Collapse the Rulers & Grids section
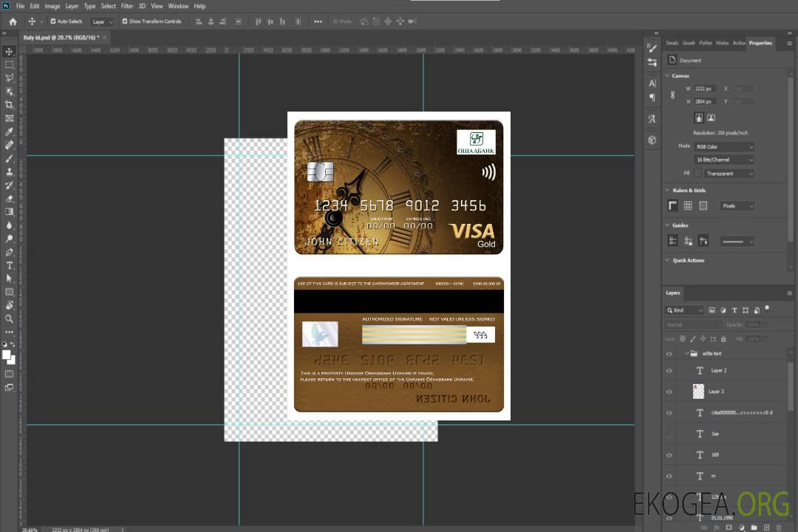798x532 pixels. 668,190
